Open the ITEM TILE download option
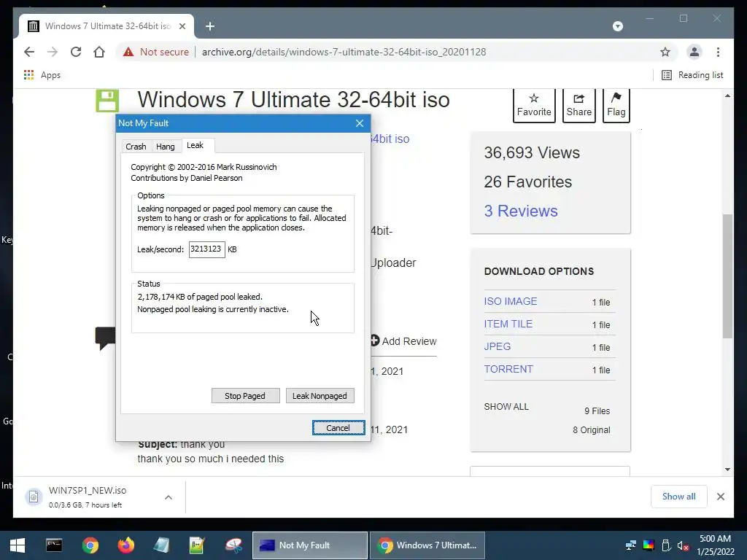The height and width of the screenshot is (560, 747). (508, 324)
